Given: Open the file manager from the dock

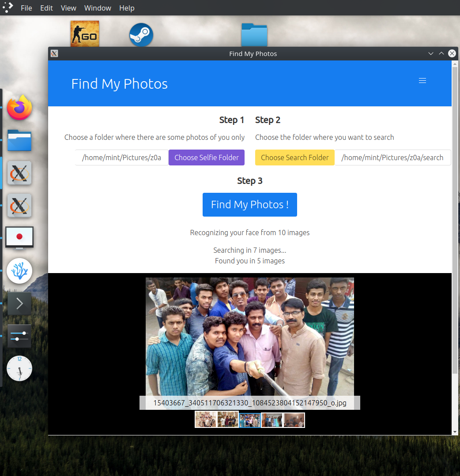Looking at the screenshot, I should [x=19, y=140].
